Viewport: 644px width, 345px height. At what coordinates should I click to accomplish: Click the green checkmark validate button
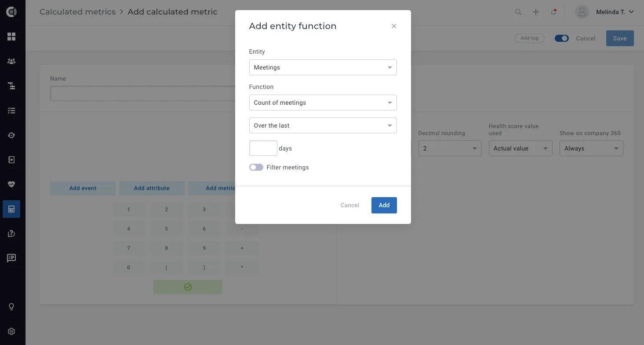point(188,287)
